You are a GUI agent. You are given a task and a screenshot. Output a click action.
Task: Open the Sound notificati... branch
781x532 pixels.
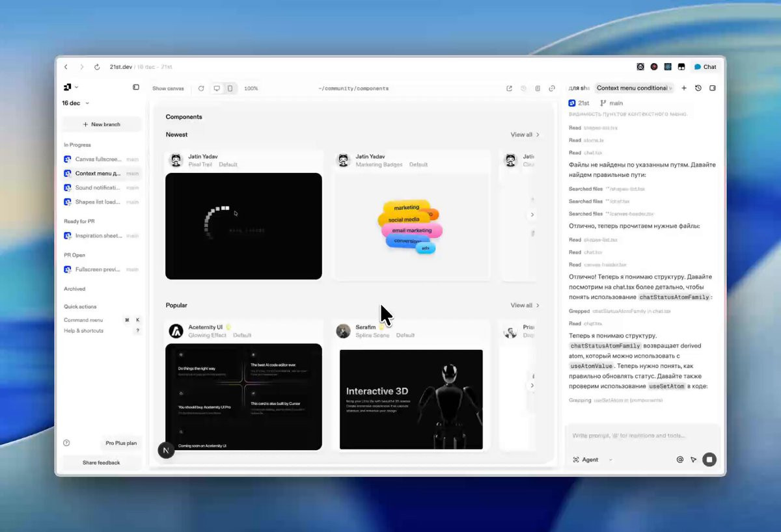(102, 188)
